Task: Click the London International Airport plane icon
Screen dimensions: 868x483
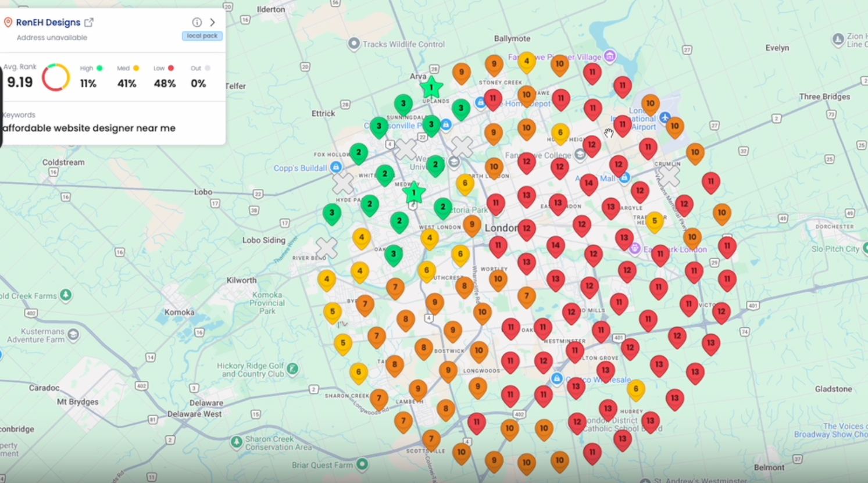Action: point(665,118)
